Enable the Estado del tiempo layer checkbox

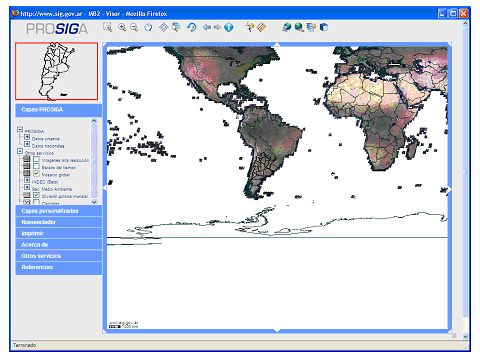(x=36, y=166)
